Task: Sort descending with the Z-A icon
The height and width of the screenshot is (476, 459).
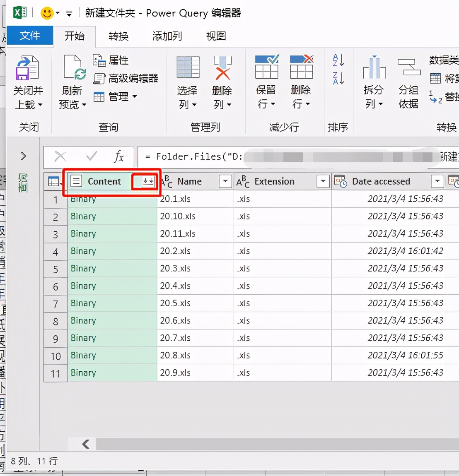Action: click(x=338, y=78)
